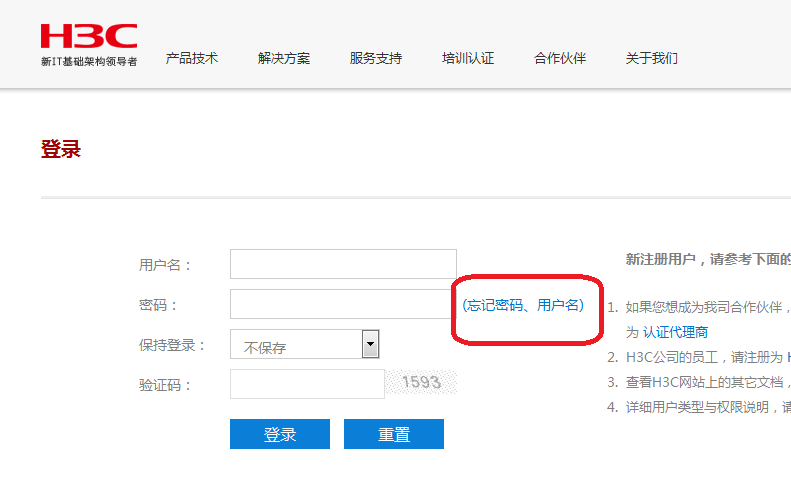Open the 服务支持 nav item
This screenshot has height=486, width=791.
[x=376, y=58]
